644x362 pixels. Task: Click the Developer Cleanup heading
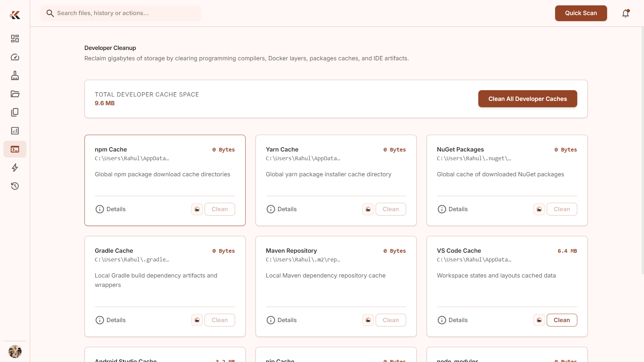tap(110, 48)
